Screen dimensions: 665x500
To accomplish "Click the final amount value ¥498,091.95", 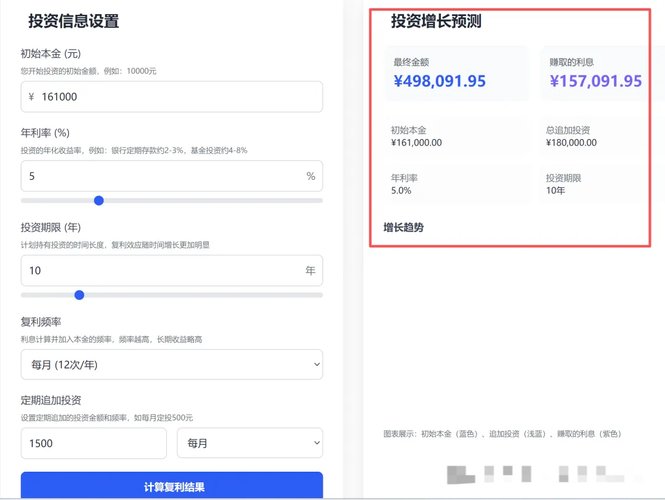I will coord(440,81).
